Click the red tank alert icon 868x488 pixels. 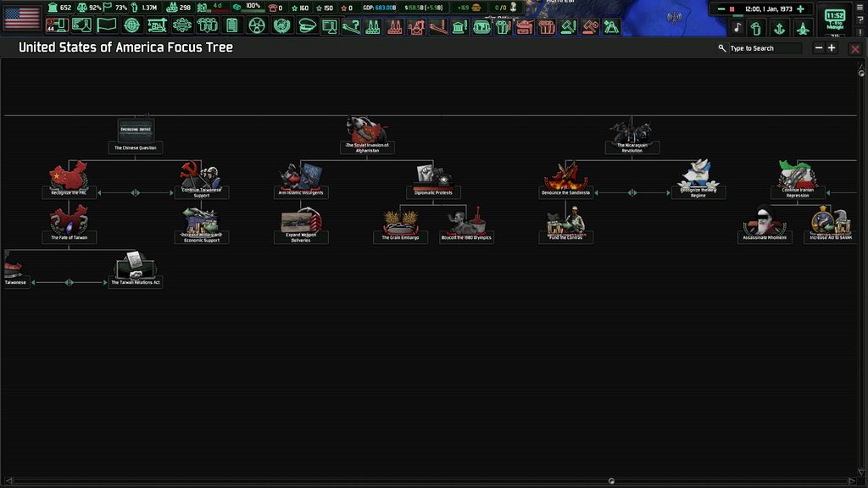pyautogui.click(x=524, y=26)
